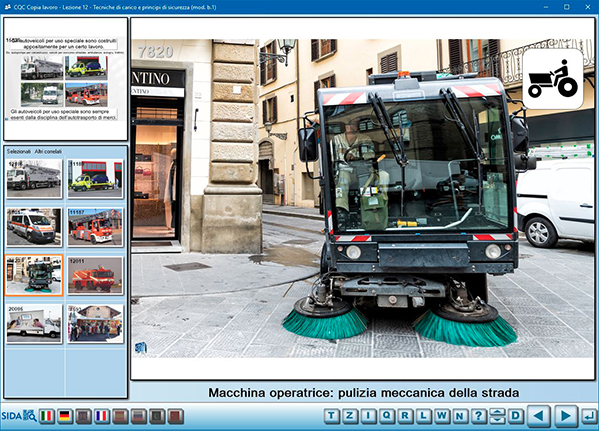
Task: Choose the French flag language button
Action: coord(102,416)
